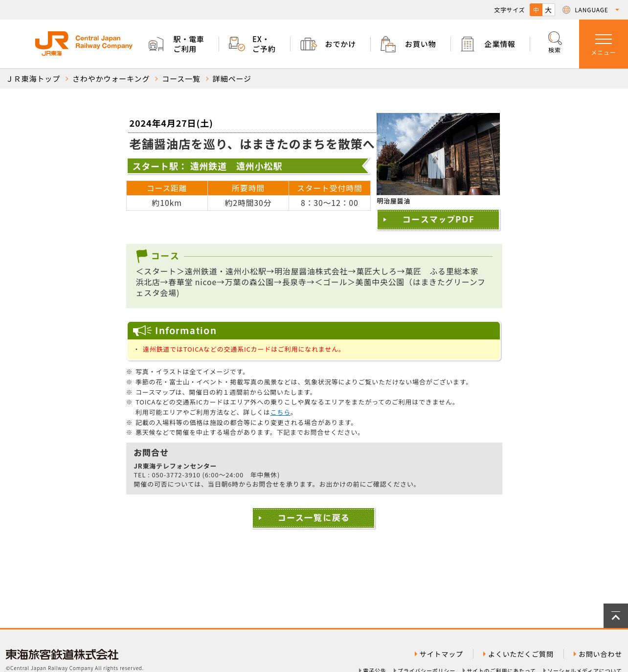
Task: Set font size to 大
Action: coord(548,10)
